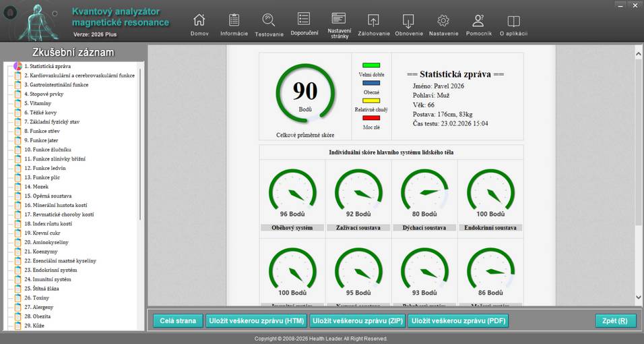Open Nastavenie gear icon
Viewport: 644px width, 344px height.
[x=443, y=20]
